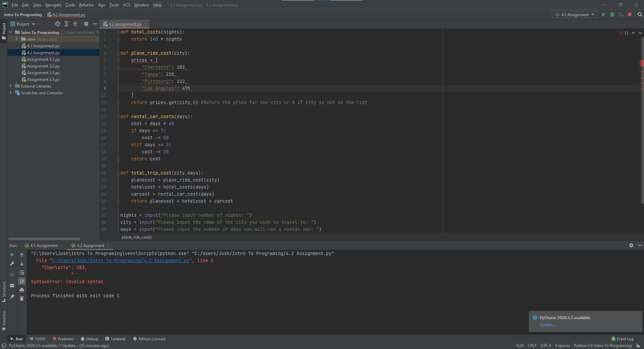
Task: Toggle soft-wrap in Run console
Action: pos(22,272)
